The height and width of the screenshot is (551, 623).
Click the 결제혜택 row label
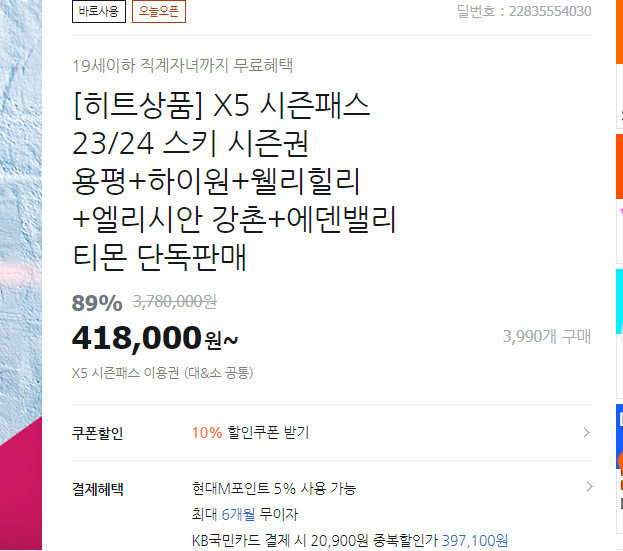(97, 489)
